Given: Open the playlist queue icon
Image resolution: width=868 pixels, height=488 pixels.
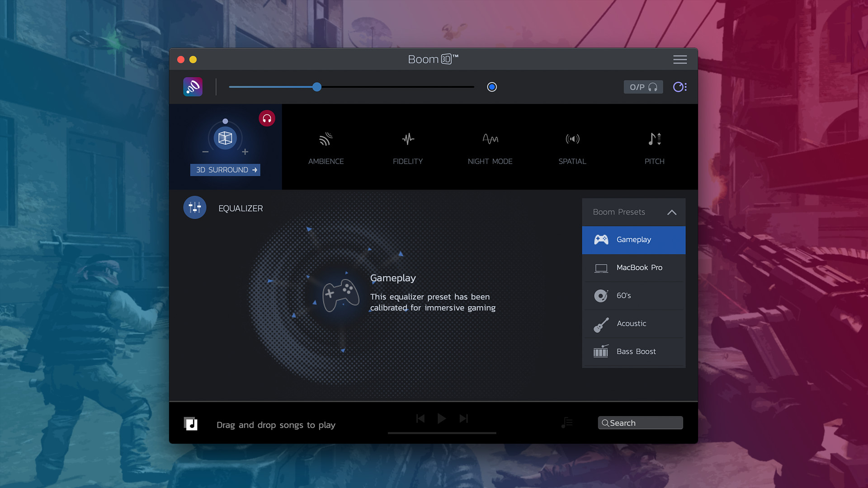Looking at the screenshot, I should (x=567, y=422).
